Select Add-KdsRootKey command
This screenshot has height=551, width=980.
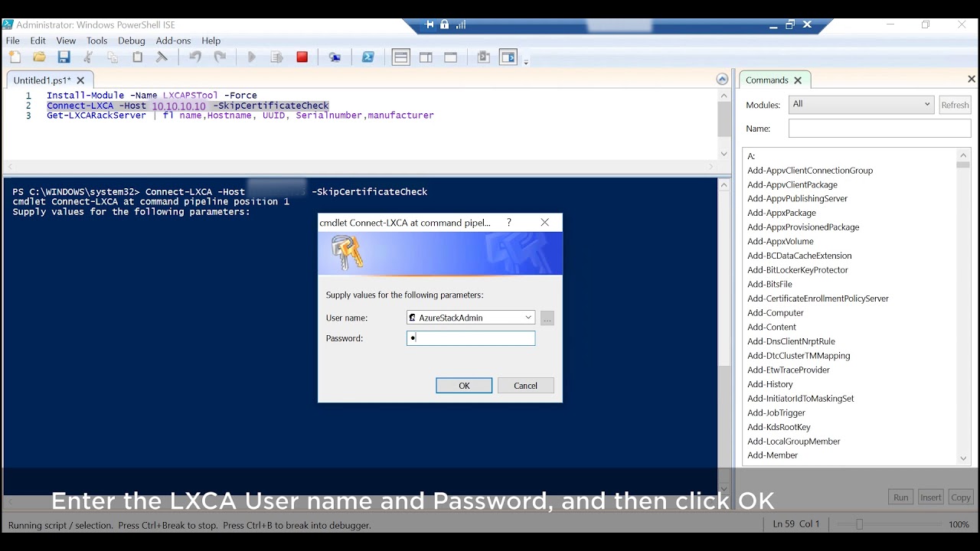click(x=779, y=427)
